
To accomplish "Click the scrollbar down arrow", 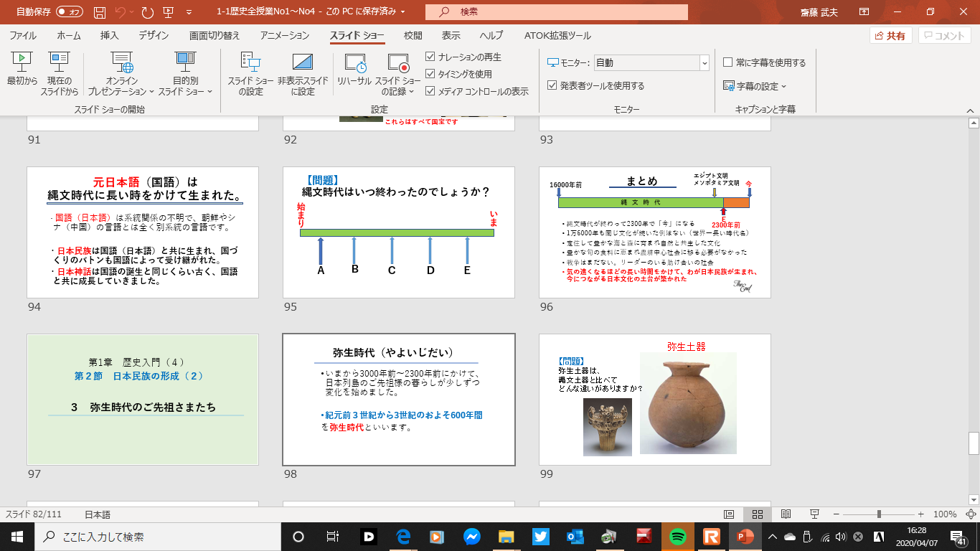I will coord(974,499).
